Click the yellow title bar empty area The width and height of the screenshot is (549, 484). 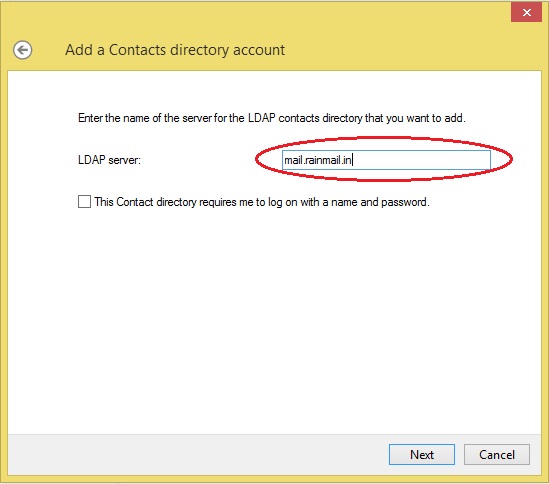coord(385,39)
